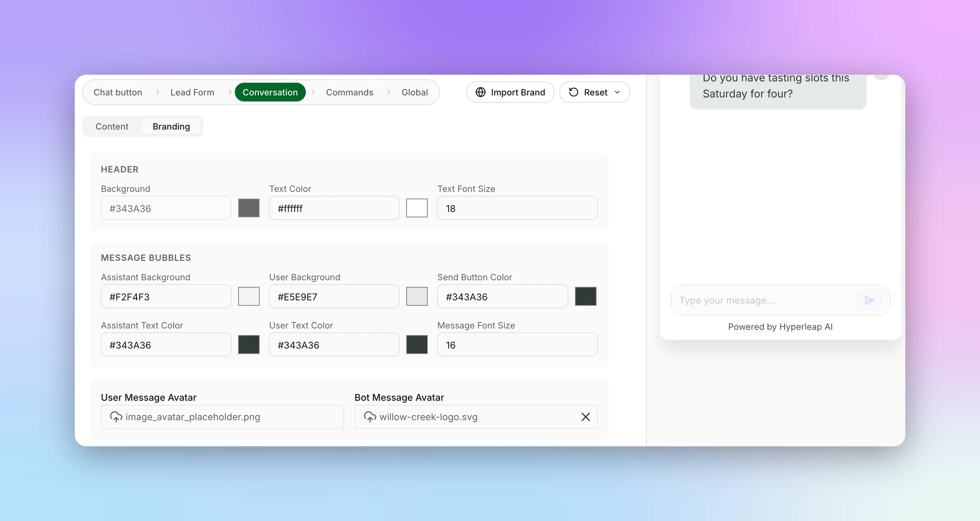980x521 pixels.
Task: Open the Header Text Color white swatch
Action: pyautogui.click(x=417, y=208)
